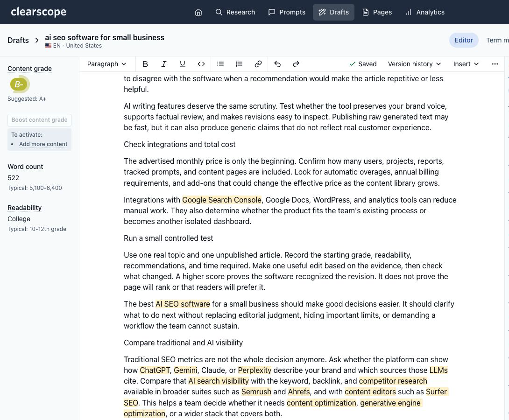Click Typical: 5,100-6,400 word range text
This screenshot has height=420, width=509.
35,188
